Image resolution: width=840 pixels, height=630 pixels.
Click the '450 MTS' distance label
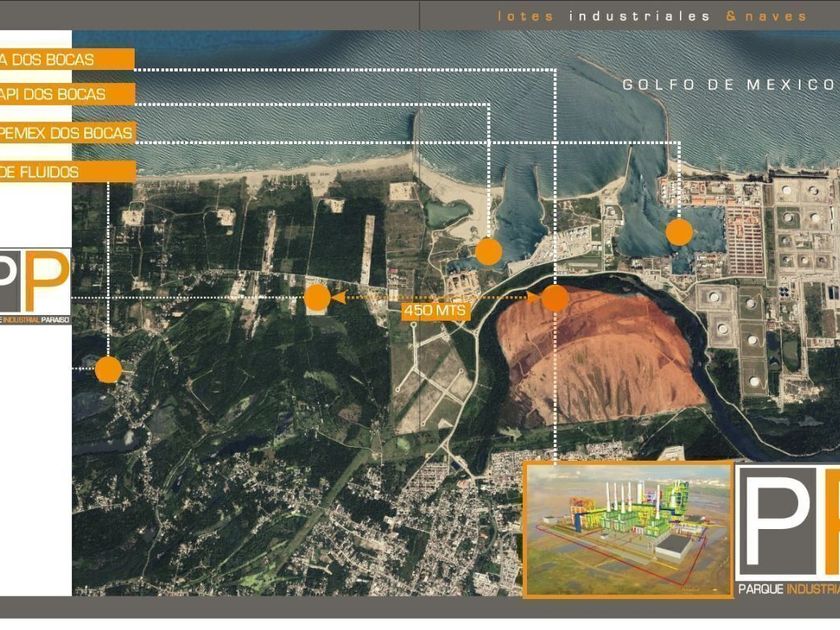[x=435, y=311]
